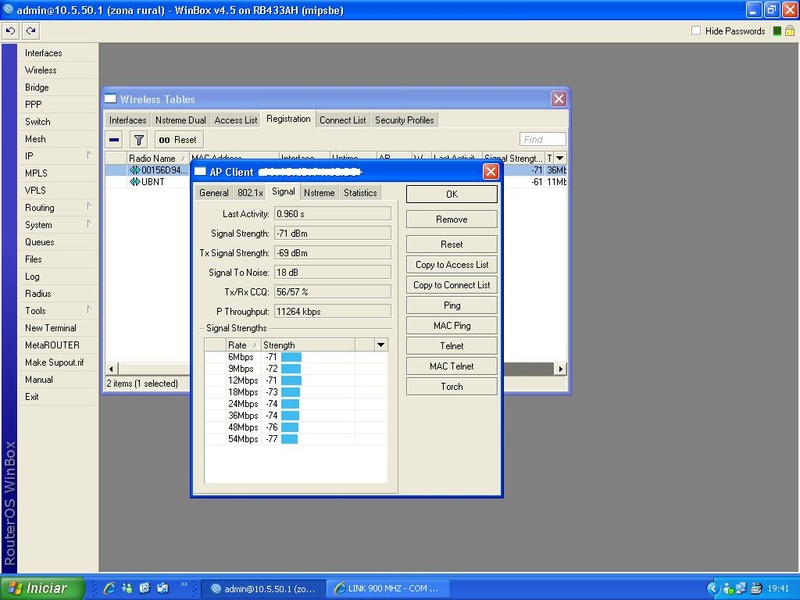Click Copy to Access List button
The image size is (800, 600).
pyautogui.click(x=452, y=265)
